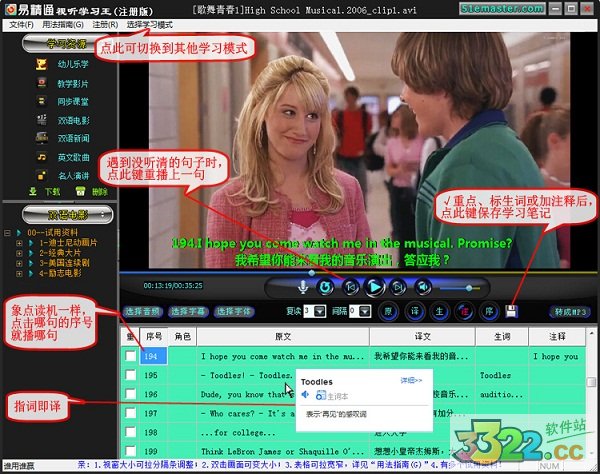The width and height of the screenshot is (600, 474).
Task: Click the replay loop circular arrow icon
Action: (325, 287)
